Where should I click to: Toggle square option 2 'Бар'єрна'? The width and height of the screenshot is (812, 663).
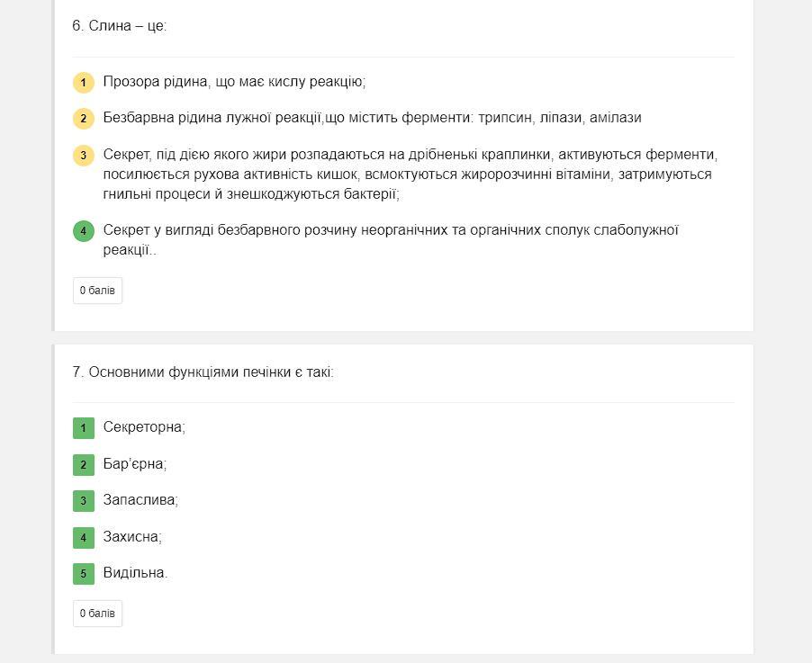pos(84,465)
